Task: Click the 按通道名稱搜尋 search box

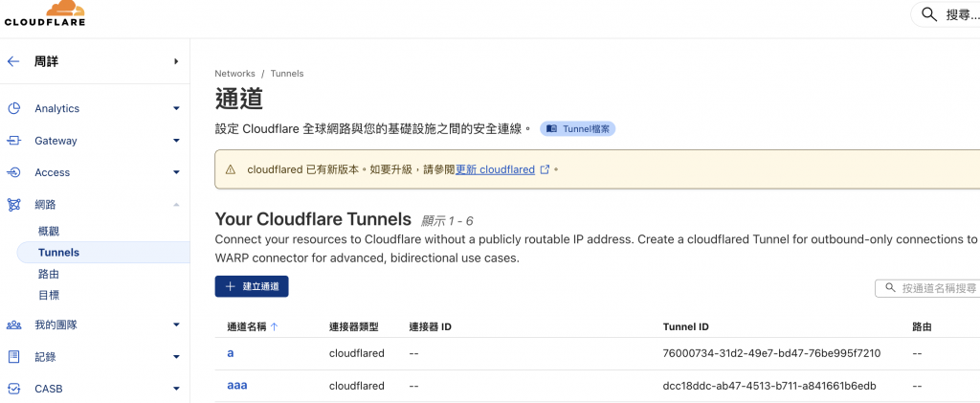Action: click(x=927, y=288)
